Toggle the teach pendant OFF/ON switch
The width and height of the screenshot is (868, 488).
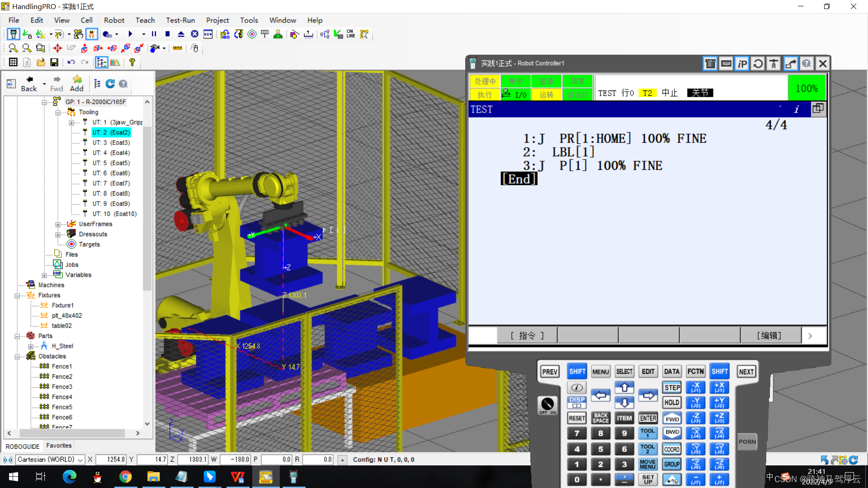click(x=547, y=404)
